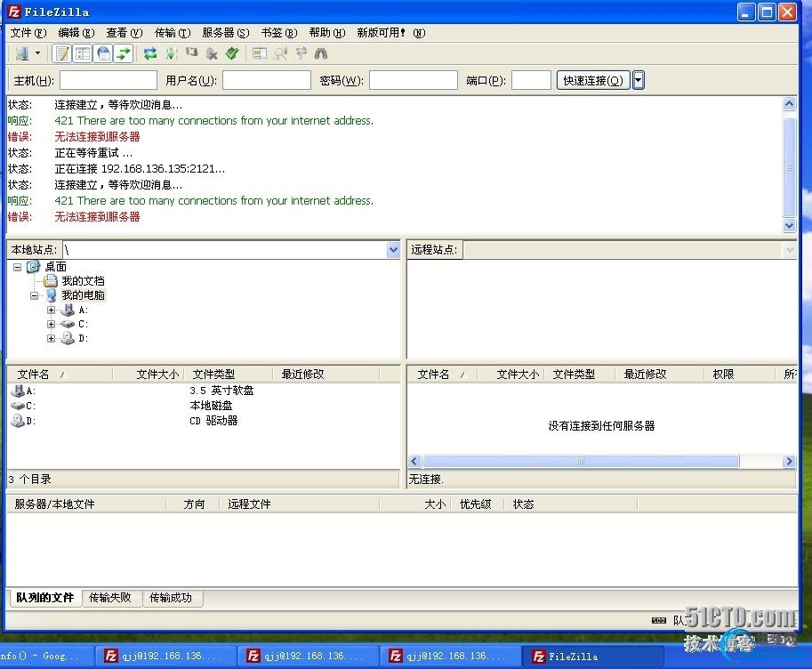This screenshot has height=669, width=812.
Task: Select A: floppy drive in file list
Action: click(x=31, y=391)
